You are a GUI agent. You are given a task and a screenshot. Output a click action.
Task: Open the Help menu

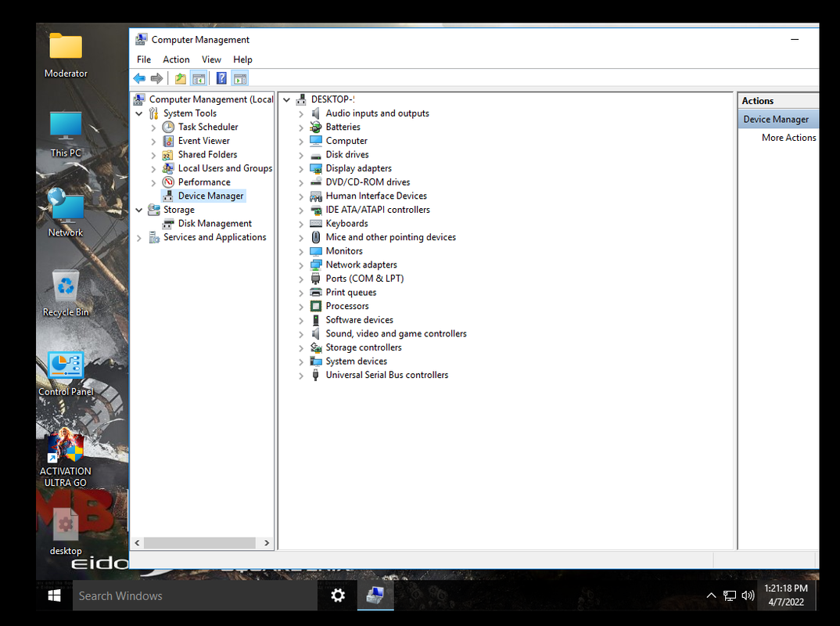pos(242,59)
